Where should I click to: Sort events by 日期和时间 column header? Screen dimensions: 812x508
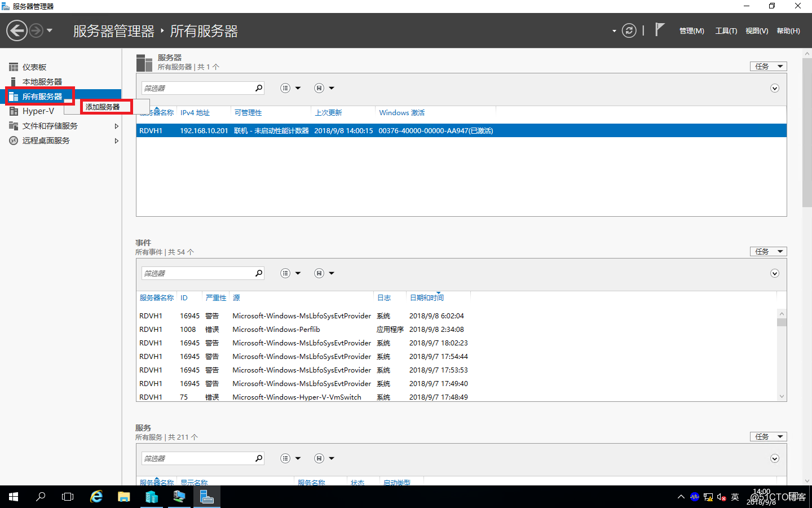(426, 298)
